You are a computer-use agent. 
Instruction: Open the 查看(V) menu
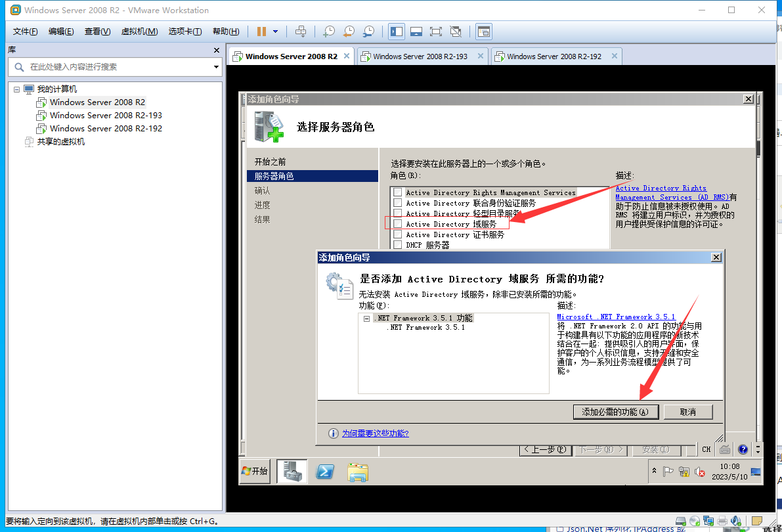98,32
